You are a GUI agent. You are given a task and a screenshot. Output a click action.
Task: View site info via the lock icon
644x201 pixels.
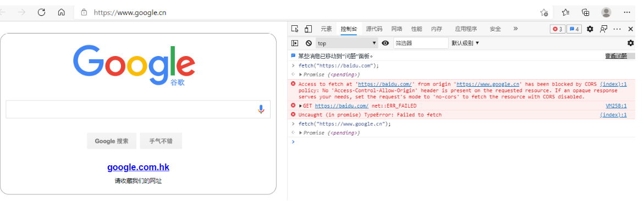coord(84,12)
